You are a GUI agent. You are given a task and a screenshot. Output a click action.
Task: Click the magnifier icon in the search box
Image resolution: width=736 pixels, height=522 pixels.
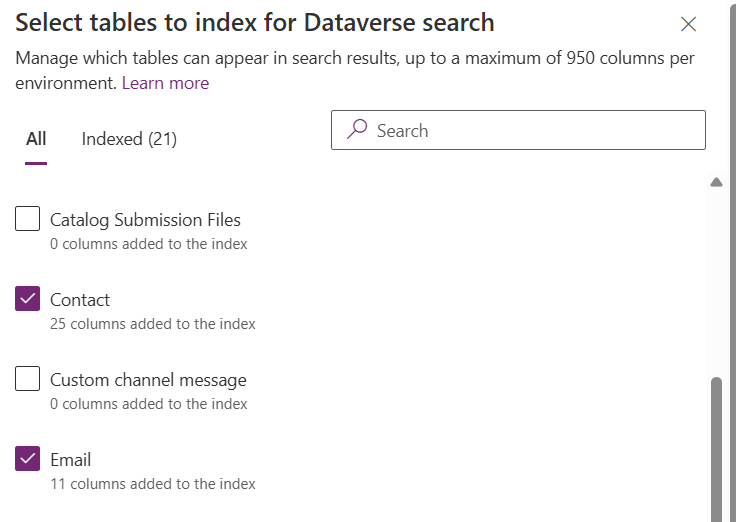(x=357, y=130)
